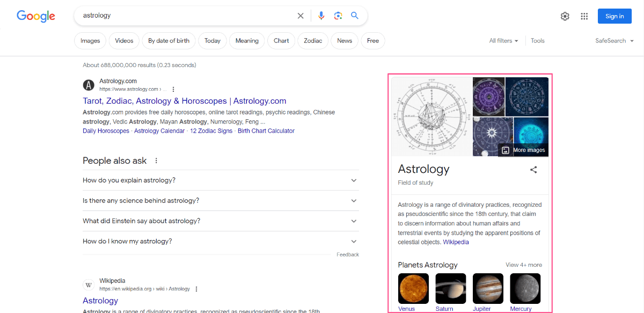Share the Astrology knowledge panel
The width and height of the screenshot is (644, 313).
pos(533,170)
